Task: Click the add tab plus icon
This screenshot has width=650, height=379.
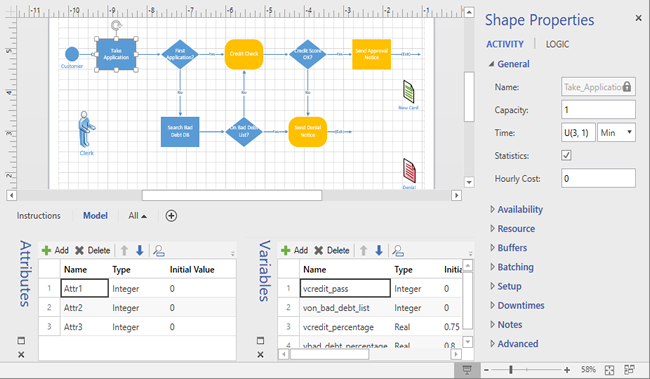Action: 171,216
